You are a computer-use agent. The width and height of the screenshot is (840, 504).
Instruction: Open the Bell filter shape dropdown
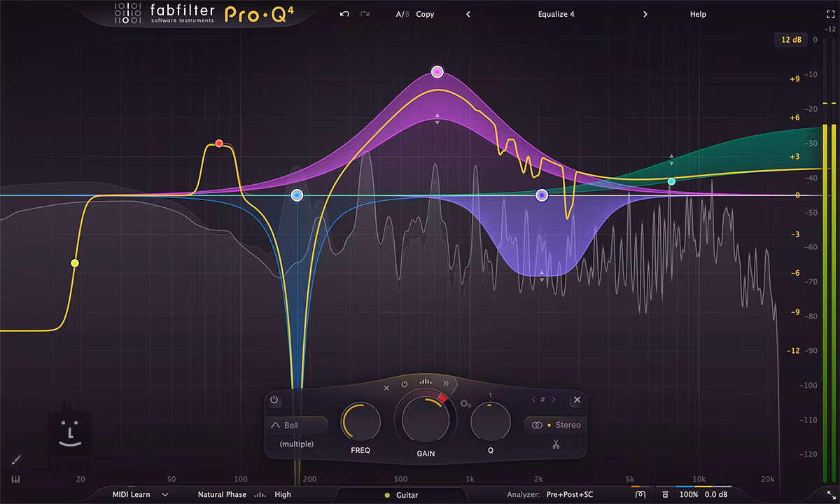(296, 425)
